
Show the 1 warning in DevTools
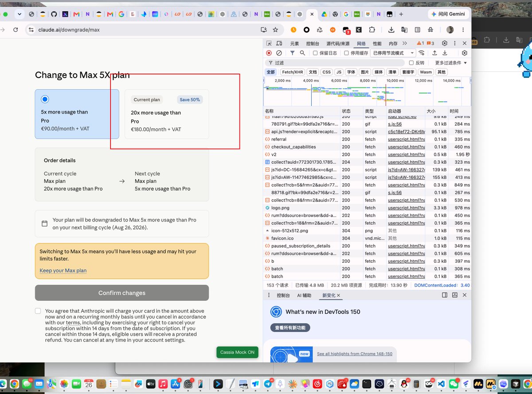pyautogui.click(x=420, y=43)
